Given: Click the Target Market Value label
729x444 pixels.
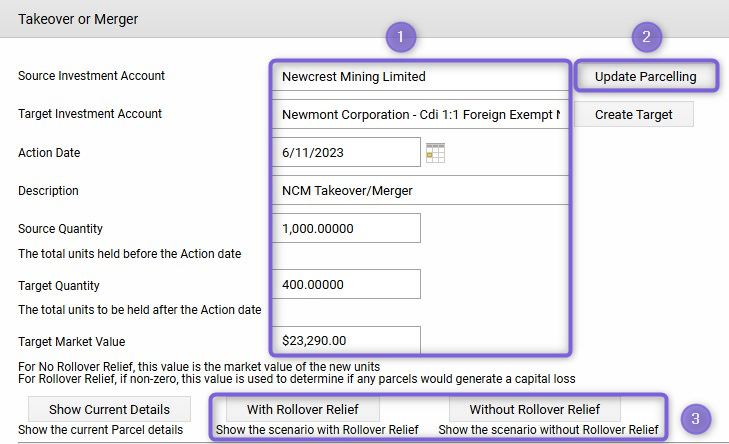Looking at the screenshot, I should pos(72,342).
